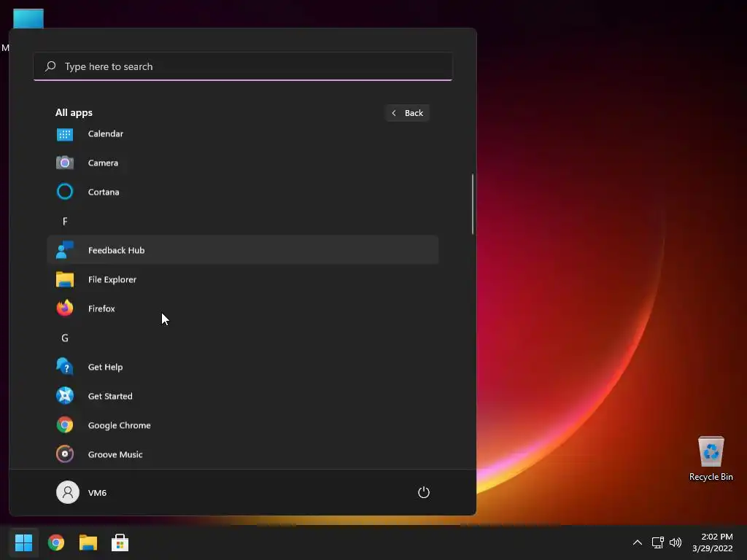
Task: Launch Google Chrome icon in All apps list
Action: [x=65, y=425]
